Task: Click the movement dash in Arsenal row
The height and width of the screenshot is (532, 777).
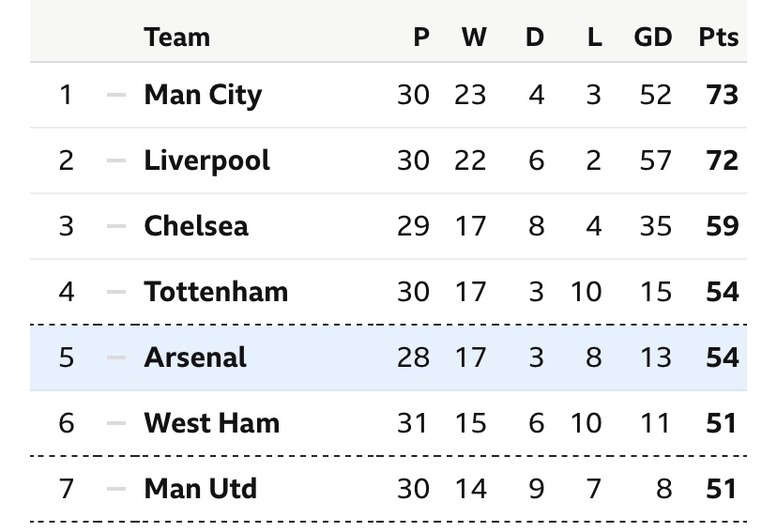Action: click(x=116, y=357)
